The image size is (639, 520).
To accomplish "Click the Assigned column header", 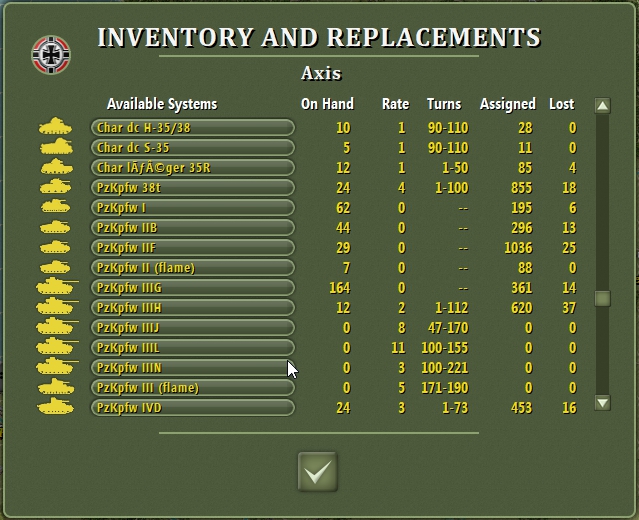I will click(x=507, y=104).
